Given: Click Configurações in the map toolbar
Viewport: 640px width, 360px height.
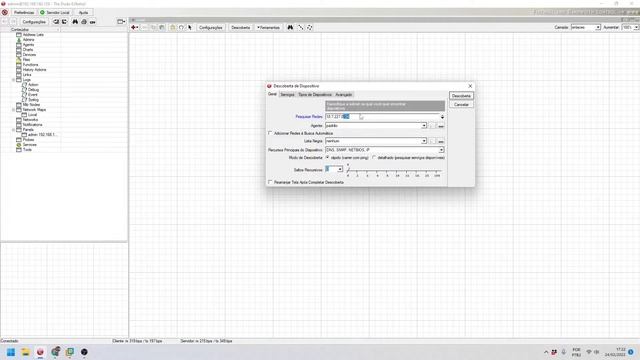Looking at the screenshot, I should [x=211, y=27].
